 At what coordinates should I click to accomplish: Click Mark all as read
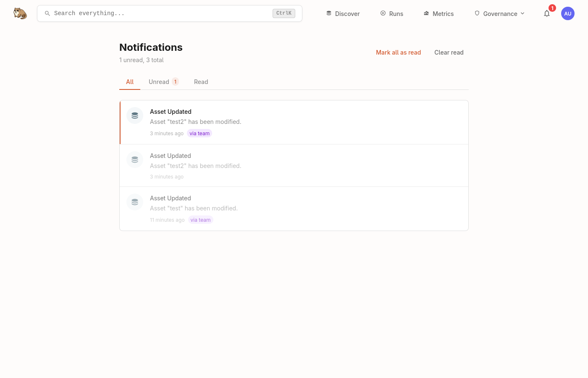point(398,52)
